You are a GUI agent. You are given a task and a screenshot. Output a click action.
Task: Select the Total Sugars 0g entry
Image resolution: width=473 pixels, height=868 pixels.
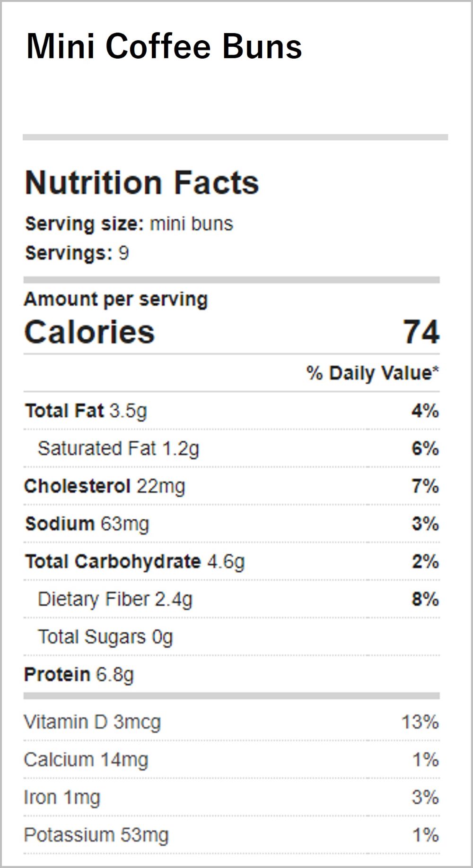pyautogui.click(x=105, y=637)
